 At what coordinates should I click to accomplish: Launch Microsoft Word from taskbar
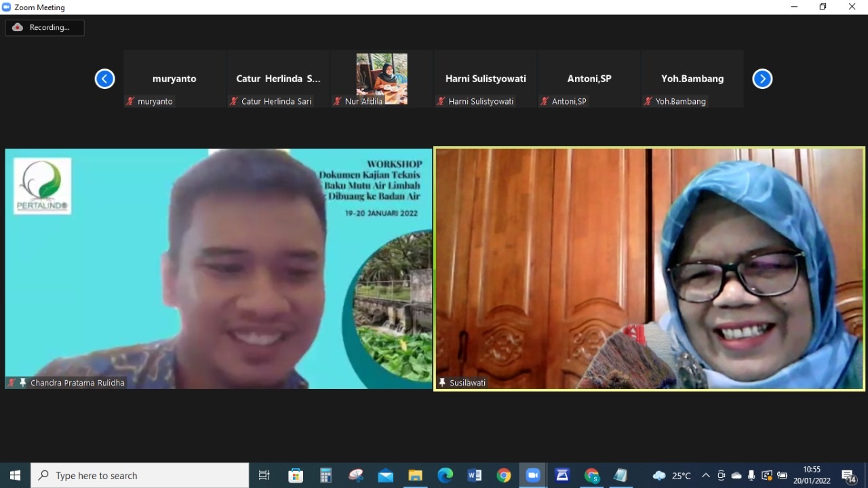click(x=474, y=476)
